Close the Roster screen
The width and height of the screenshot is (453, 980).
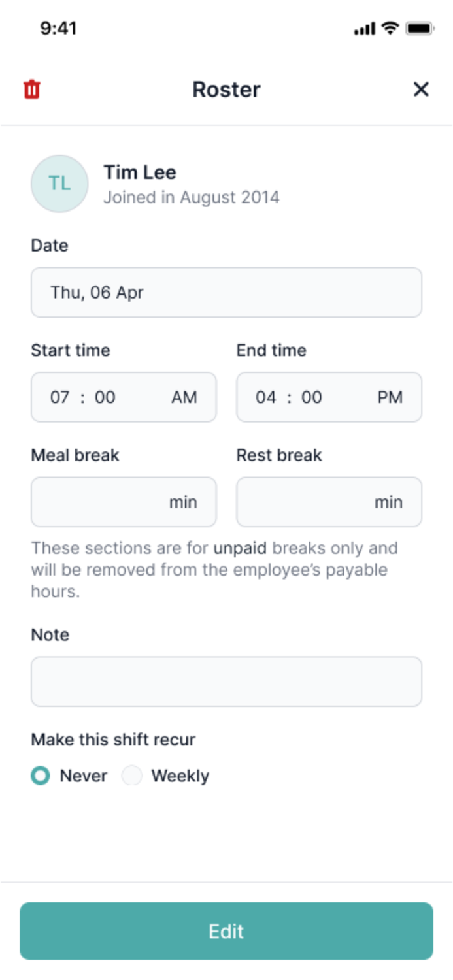(422, 90)
